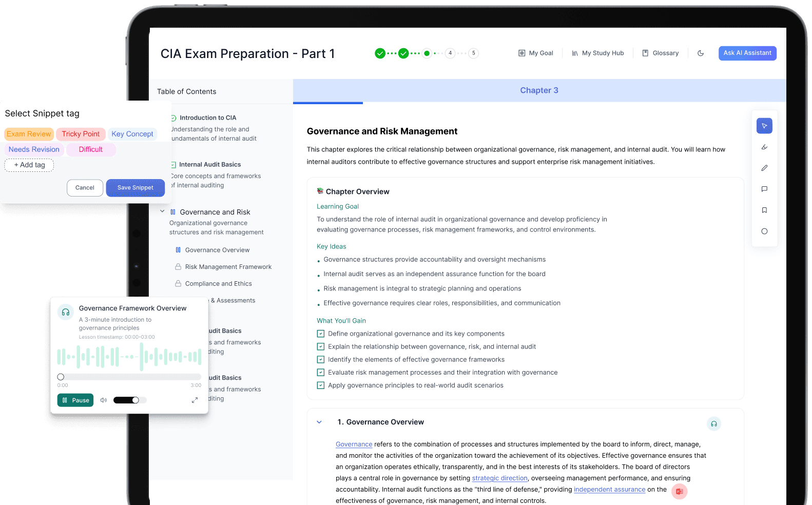The width and height of the screenshot is (812, 505).
Task: Open Glossary from the top menu
Action: tap(660, 53)
